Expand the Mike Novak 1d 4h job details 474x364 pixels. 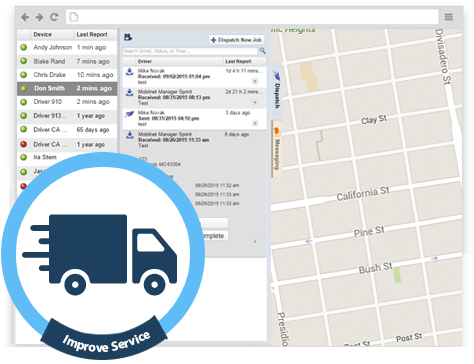[255, 81]
